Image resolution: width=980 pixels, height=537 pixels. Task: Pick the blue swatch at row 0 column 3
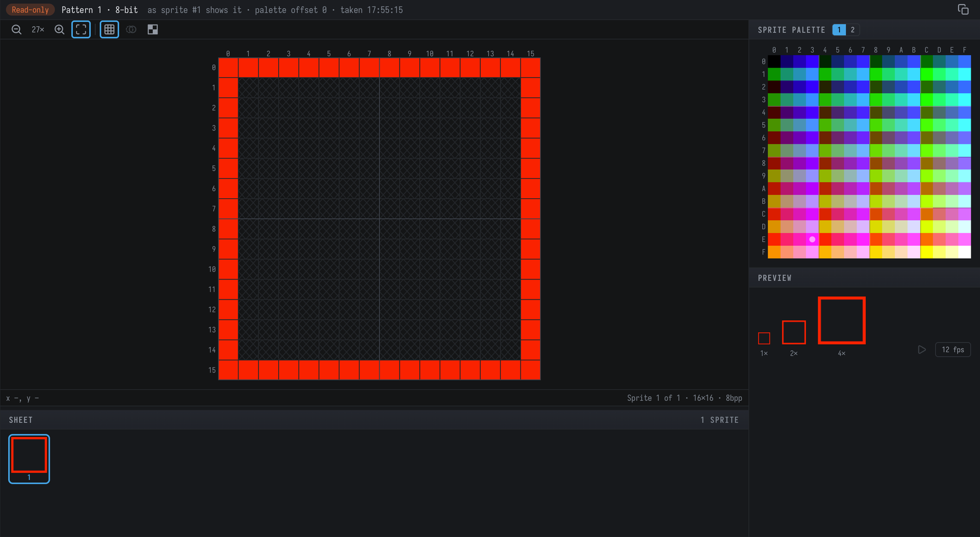tap(812, 62)
